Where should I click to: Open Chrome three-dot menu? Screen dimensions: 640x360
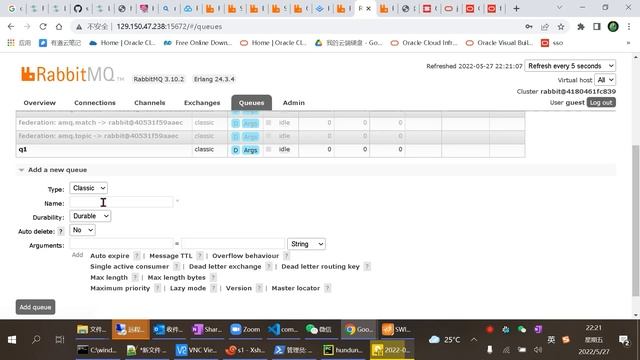pos(629,27)
